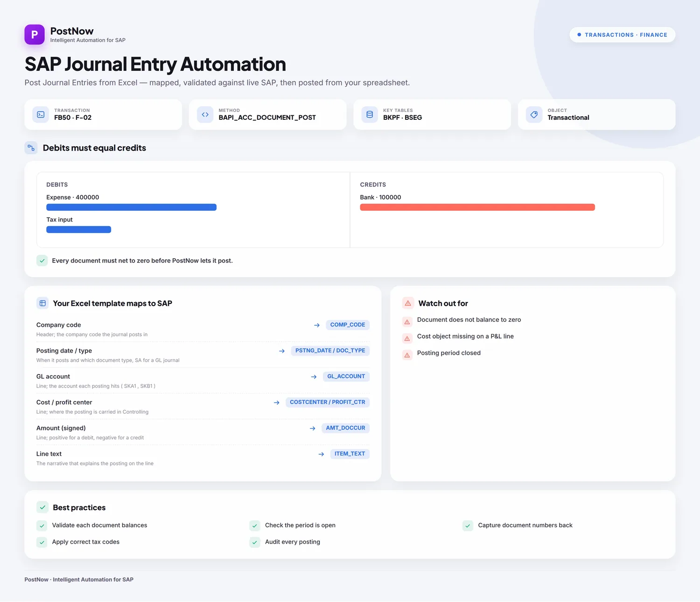700x602 pixels.
Task: Click the text Capture document numbers back
Action: pos(525,525)
